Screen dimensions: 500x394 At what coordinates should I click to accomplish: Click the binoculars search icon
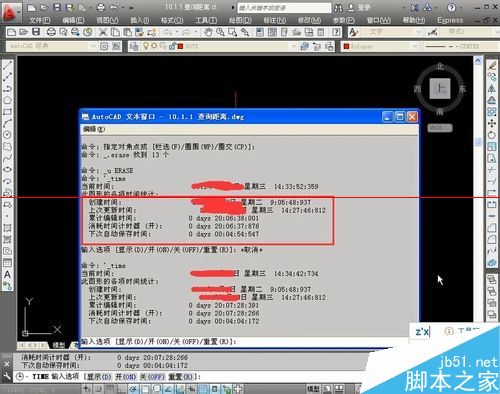(338, 8)
